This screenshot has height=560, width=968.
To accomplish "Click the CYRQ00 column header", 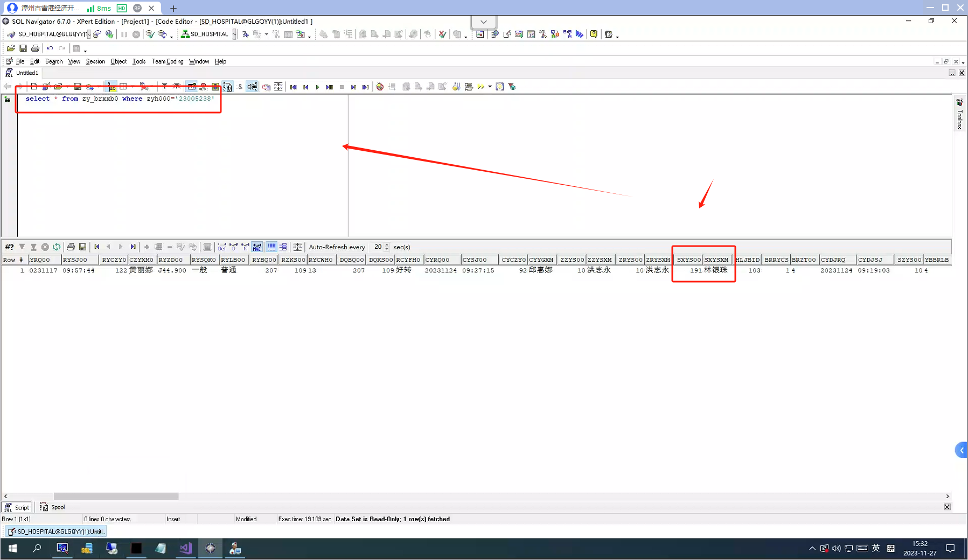I will (442, 260).
